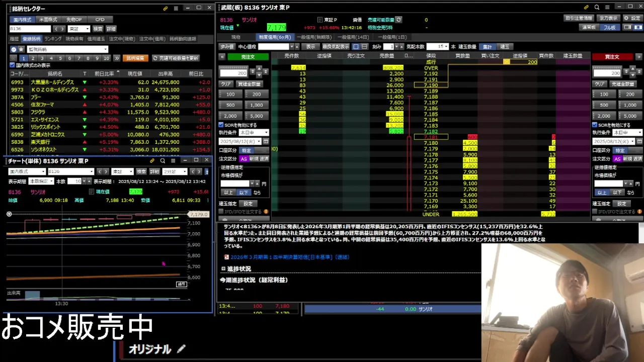Refresh 売建可能数量 in 武蔵 header
The image size is (644, 362).
pos(398,20)
